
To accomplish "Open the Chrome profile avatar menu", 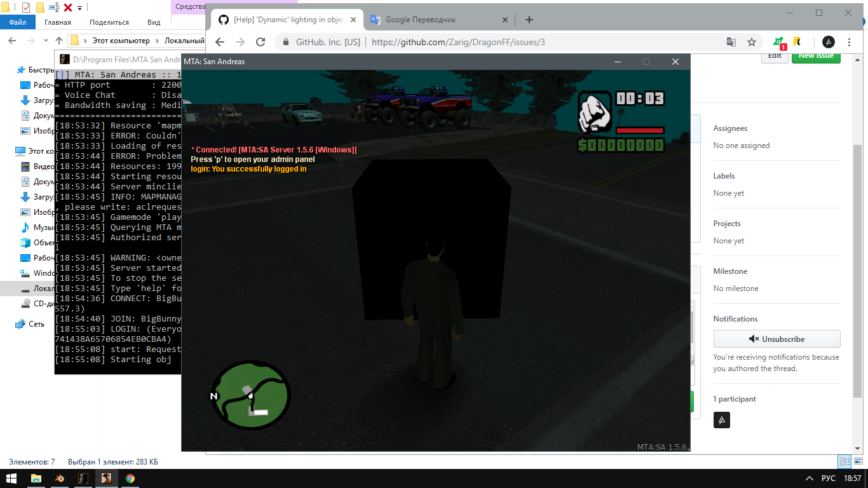I will pos(828,42).
